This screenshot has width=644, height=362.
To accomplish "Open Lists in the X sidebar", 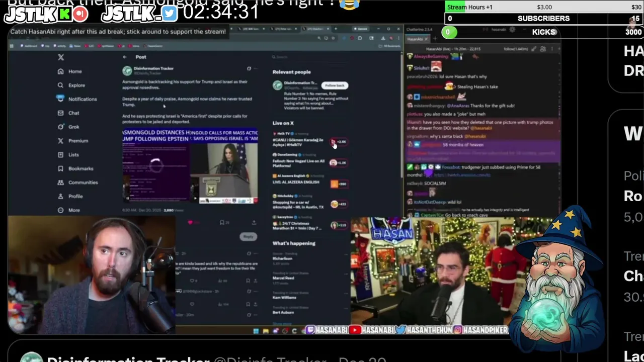I will pos(68,155).
